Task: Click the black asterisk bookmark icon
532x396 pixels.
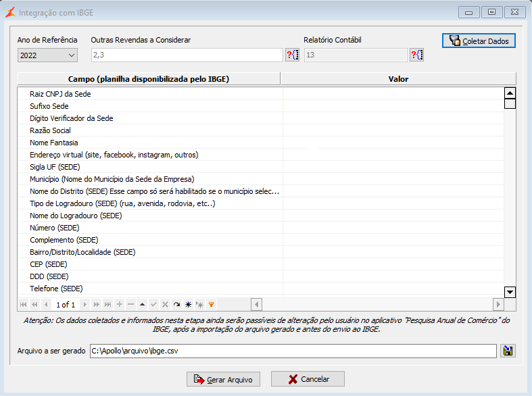Action: (189, 305)
